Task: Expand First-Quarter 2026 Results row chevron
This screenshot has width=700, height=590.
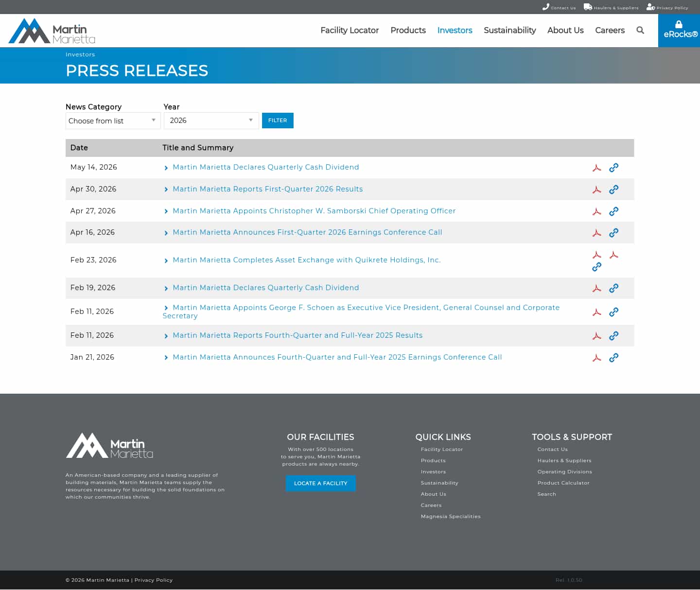Action: [166, 190]
